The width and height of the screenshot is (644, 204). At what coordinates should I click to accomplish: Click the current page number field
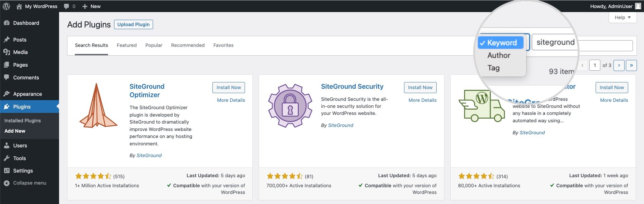pyautogui.click(x=595, y=65)
